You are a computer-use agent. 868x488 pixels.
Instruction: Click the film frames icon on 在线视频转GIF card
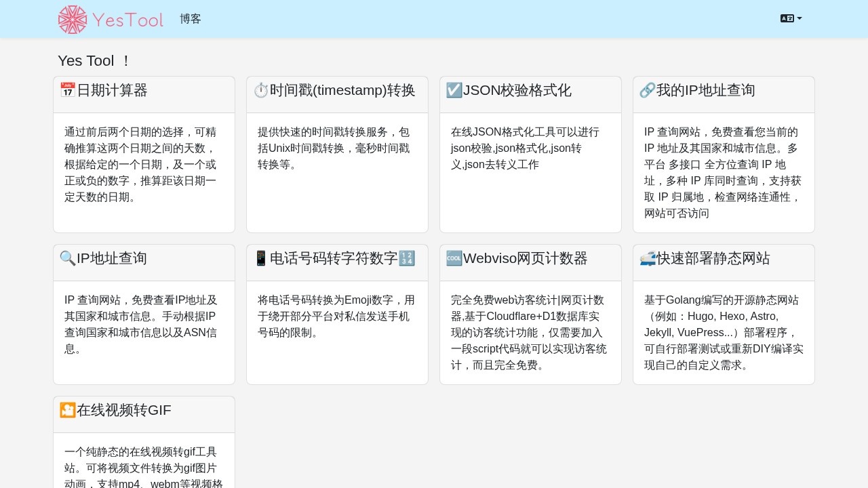[67, 410]
